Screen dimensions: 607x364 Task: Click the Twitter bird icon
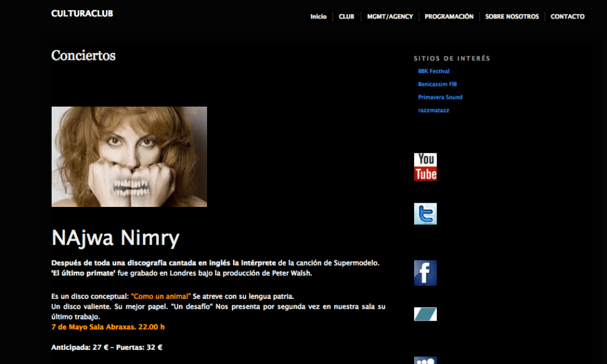point(425,213)
